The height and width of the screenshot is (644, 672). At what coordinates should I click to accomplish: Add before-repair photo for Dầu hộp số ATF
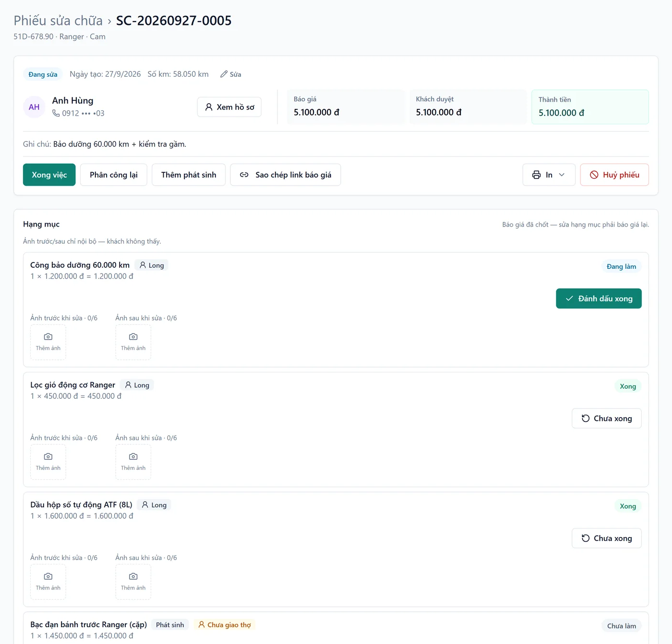tap(48, 582)
